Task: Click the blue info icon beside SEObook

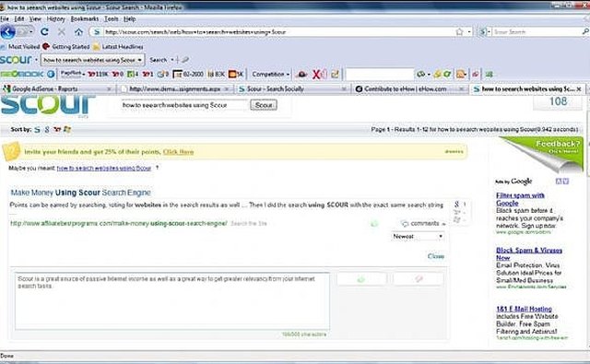Action: [x=51, y=74]
